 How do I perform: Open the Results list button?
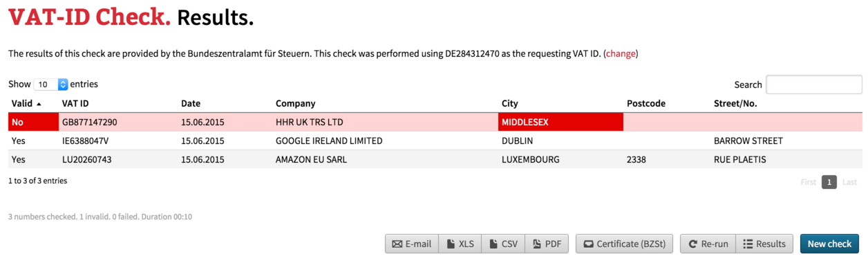pyautogui.click(x=764, y=244)
